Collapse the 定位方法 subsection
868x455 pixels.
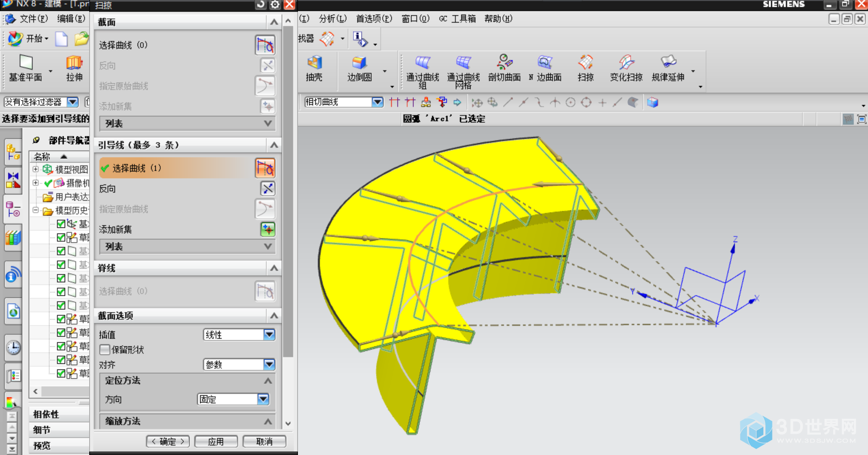(x=268, y=381)
